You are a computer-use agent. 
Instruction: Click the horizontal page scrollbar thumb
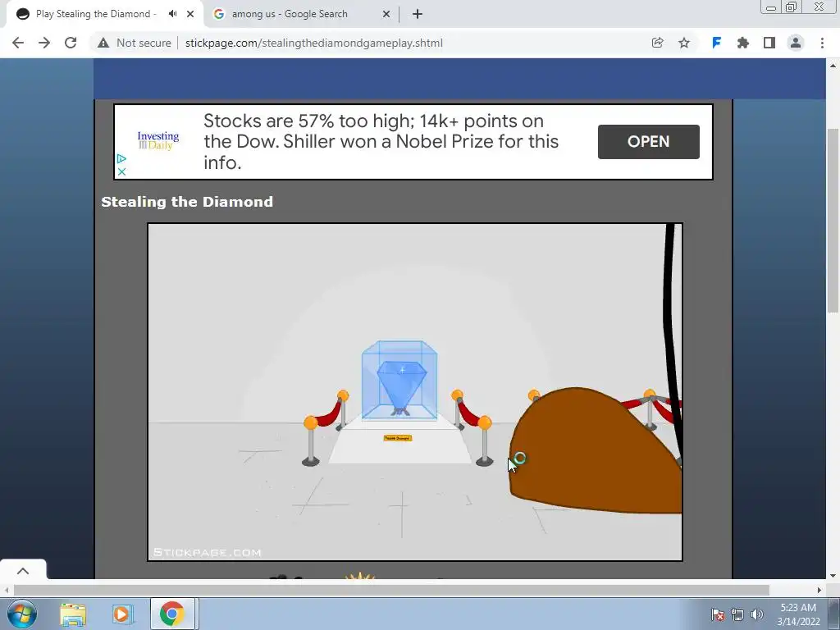coord(391,590)
